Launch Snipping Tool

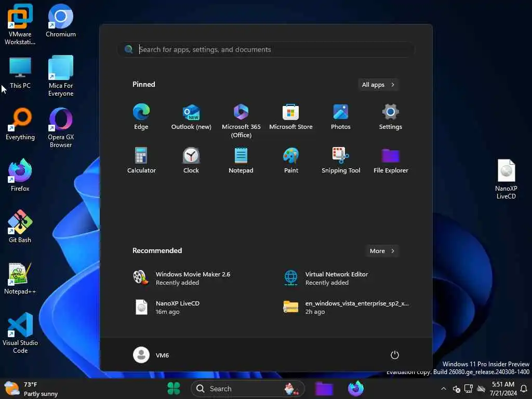coord(341,161)
